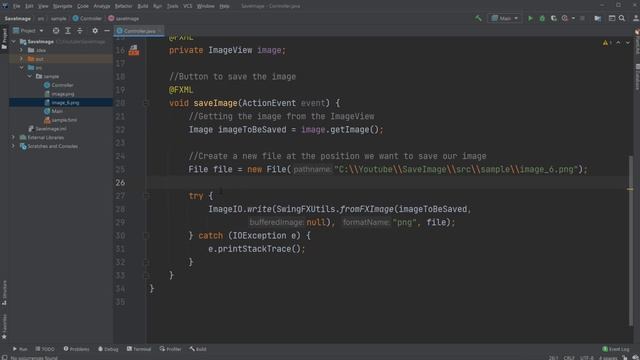
Task: Select the Controller.java editor tab
Action: coord(139,31)
